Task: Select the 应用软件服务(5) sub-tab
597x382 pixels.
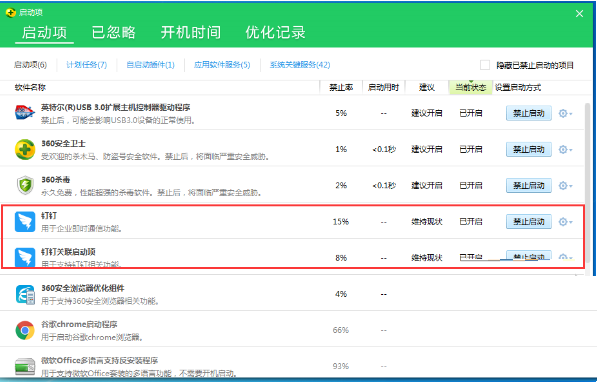Action: [x=222, y=65]
